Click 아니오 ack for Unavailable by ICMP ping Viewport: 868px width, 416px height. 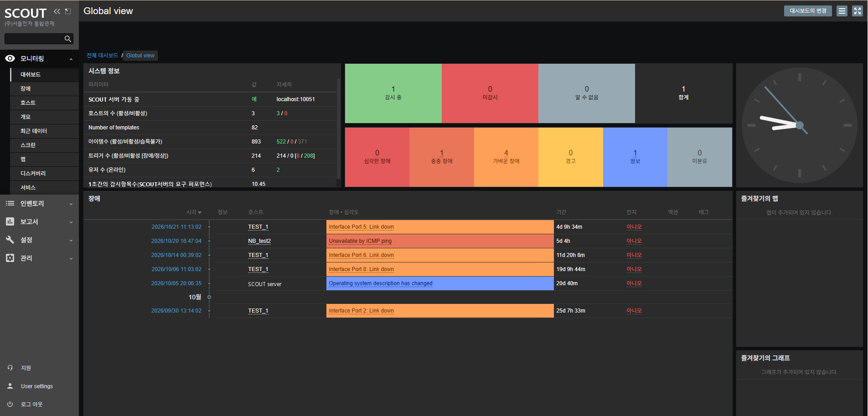(x=634, y=241)
